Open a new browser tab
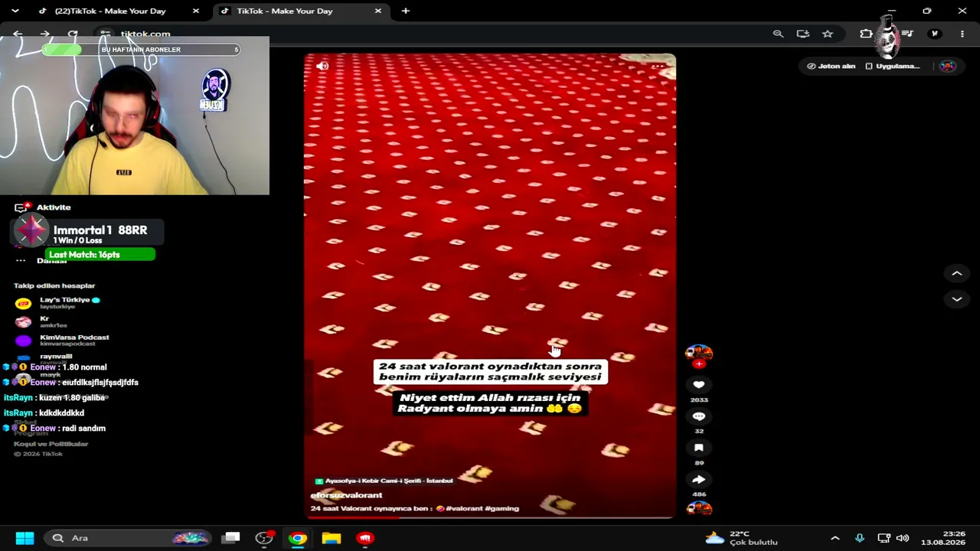The width and height of the screenshot is (980, 551). 406,11
